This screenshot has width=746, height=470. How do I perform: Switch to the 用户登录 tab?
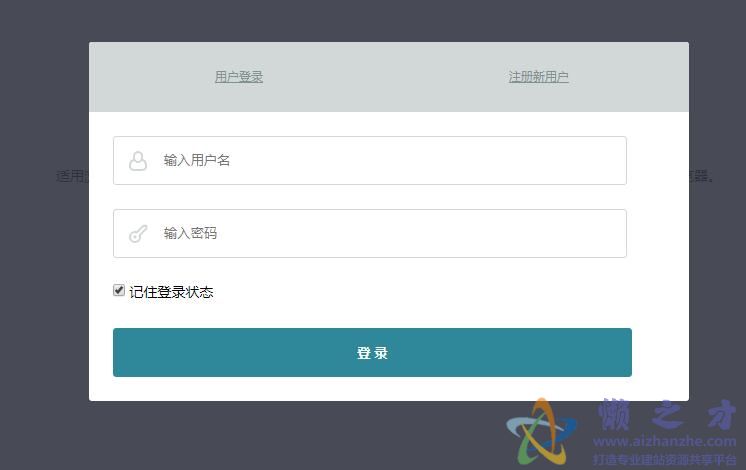(x=239, y=77)
